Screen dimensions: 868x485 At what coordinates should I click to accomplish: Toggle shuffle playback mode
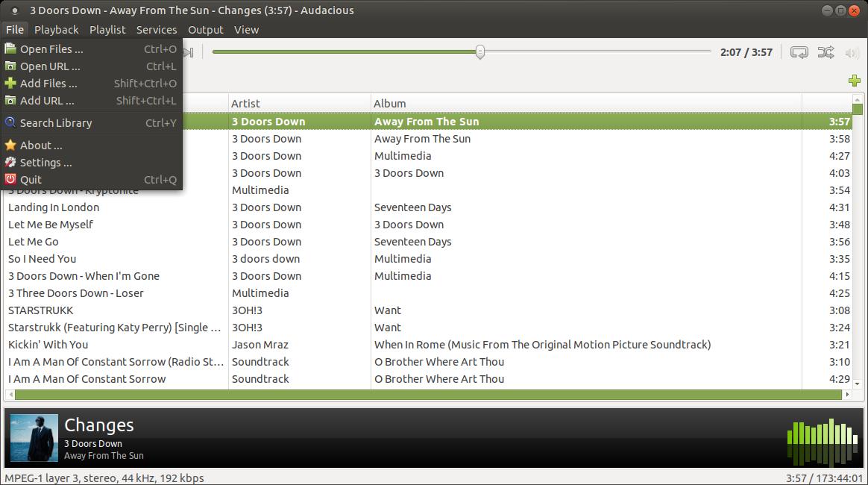point(825,52)
